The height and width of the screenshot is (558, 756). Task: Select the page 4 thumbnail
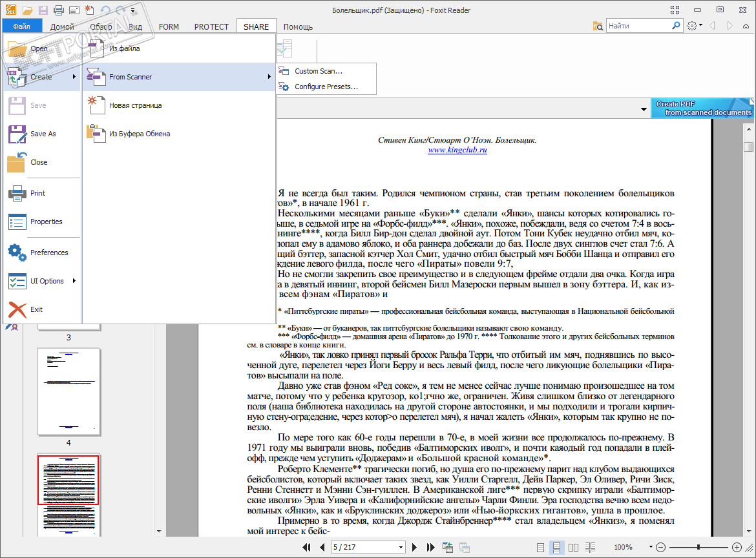pyautogui.click(x=69, y=392)
